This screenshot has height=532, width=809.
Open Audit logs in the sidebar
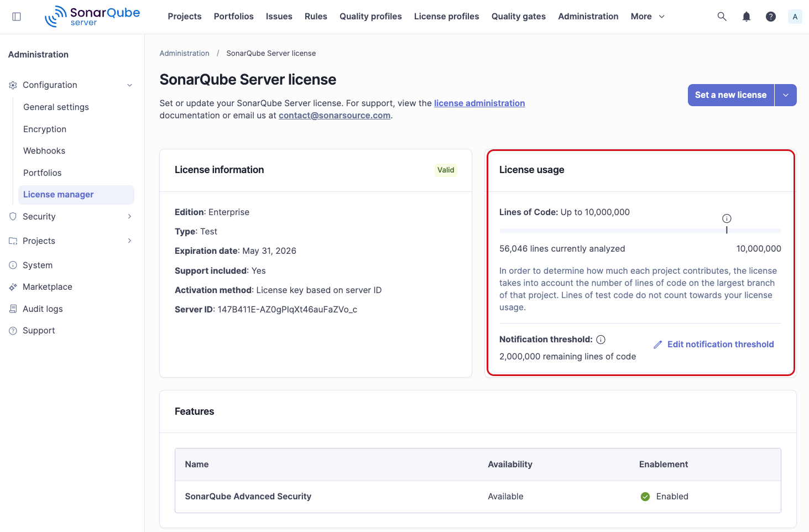pos(43,309)
